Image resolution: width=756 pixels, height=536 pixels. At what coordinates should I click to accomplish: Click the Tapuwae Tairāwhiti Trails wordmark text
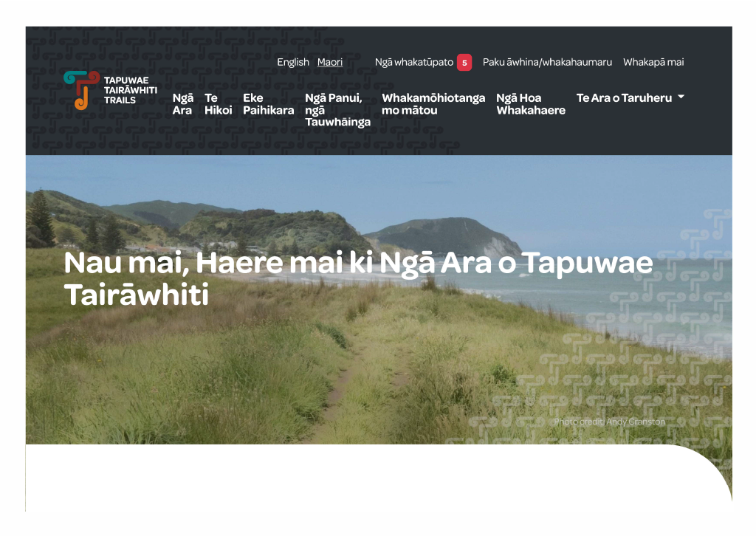click(130, 90)
